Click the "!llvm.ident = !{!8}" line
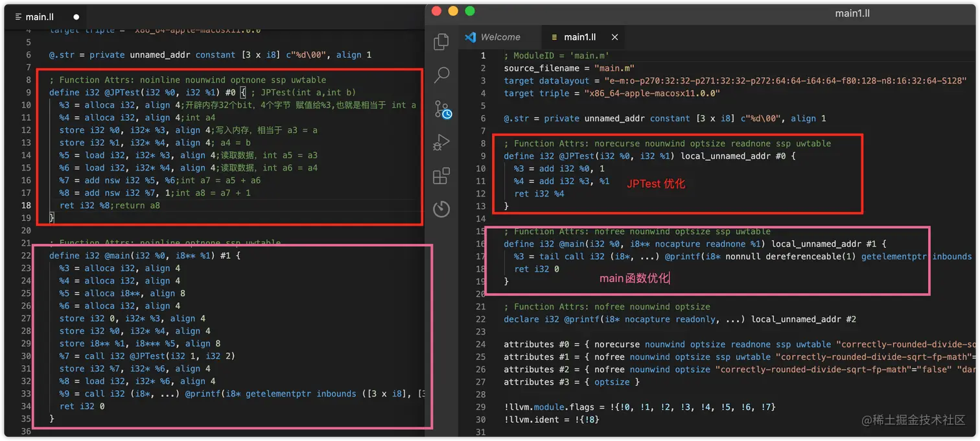980x441 pixels. [x=552, y=420]
